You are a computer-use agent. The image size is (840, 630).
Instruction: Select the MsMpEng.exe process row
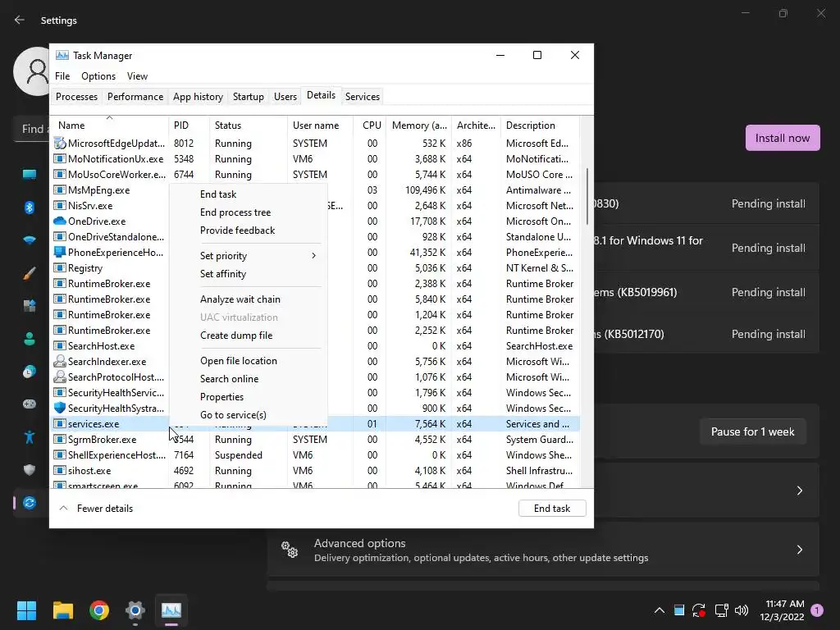click(x=316, y=190)
